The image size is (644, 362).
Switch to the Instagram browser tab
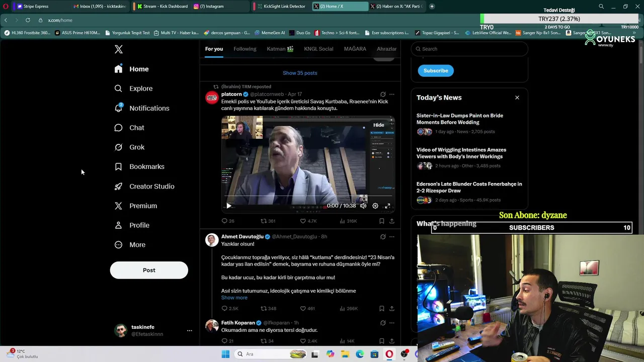click(x=208, y=6)
